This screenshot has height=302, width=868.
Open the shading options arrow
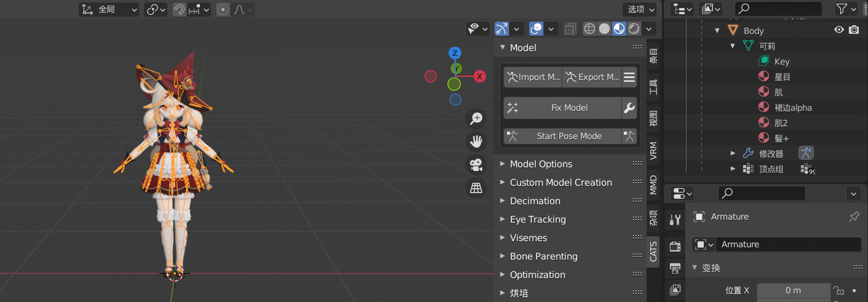pos(650,28)
